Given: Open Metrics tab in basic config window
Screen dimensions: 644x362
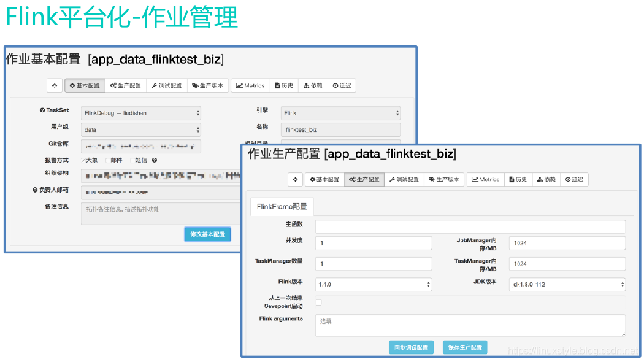Looking at the screenshot, I should click(x=250, y=85).
